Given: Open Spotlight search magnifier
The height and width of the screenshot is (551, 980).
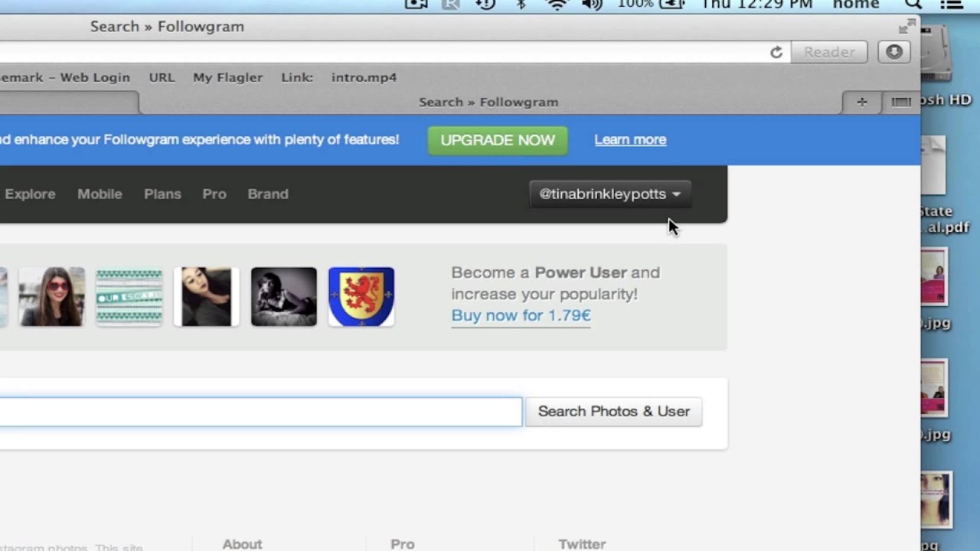Looking at the screenshot, I should tap(913, 5).
